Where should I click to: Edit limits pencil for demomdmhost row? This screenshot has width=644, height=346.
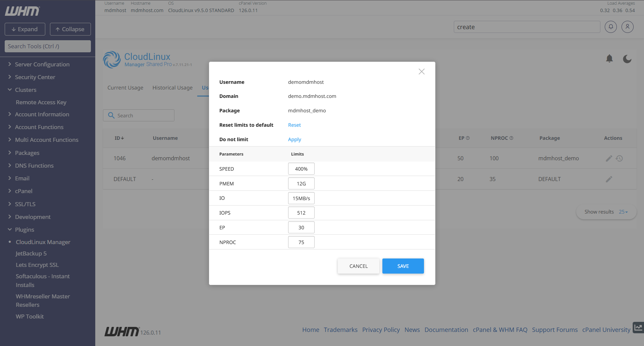[x=609, y=158]
